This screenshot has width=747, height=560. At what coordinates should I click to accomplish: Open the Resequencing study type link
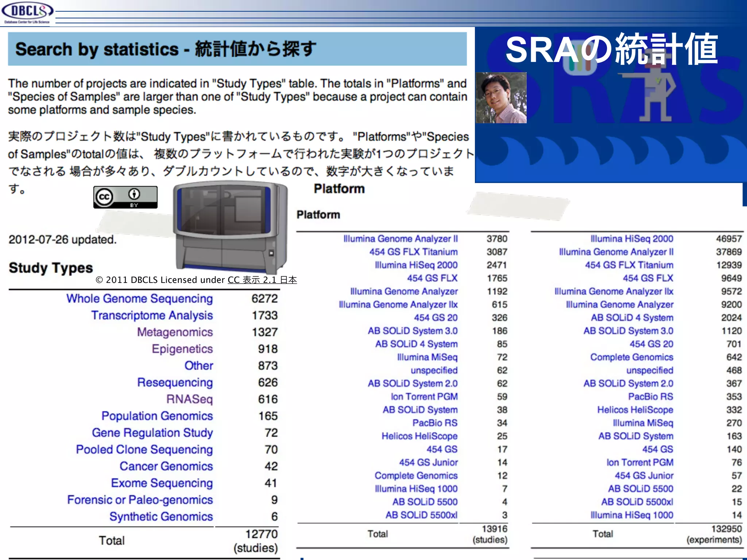pyautogui.click(x=175, y=382)
